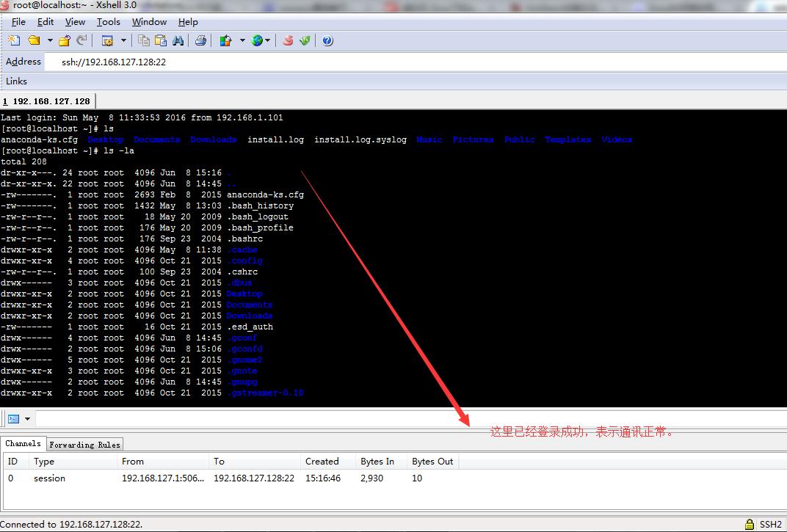Viewport: 787px width, 532px height.
Task: Open Help question mark icon
Action: (327, 40)
